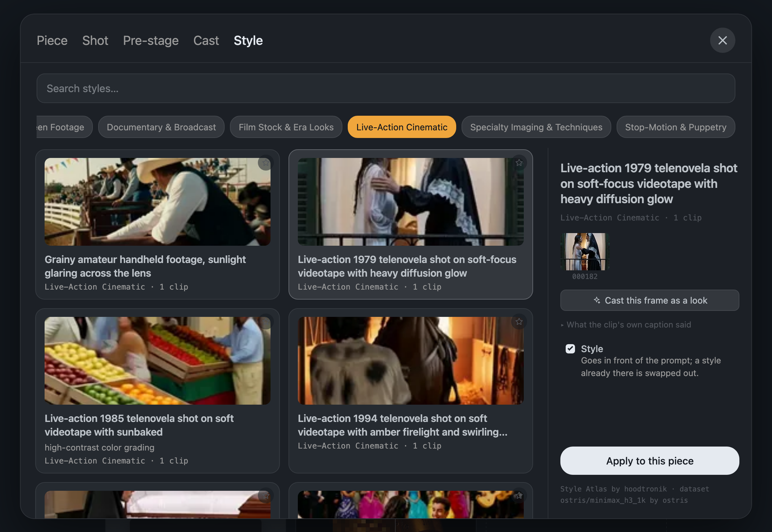Click the sparkle icon on Cast this frame button
The width and height of the screenshot is (772, 532).
tap(597, 300)
